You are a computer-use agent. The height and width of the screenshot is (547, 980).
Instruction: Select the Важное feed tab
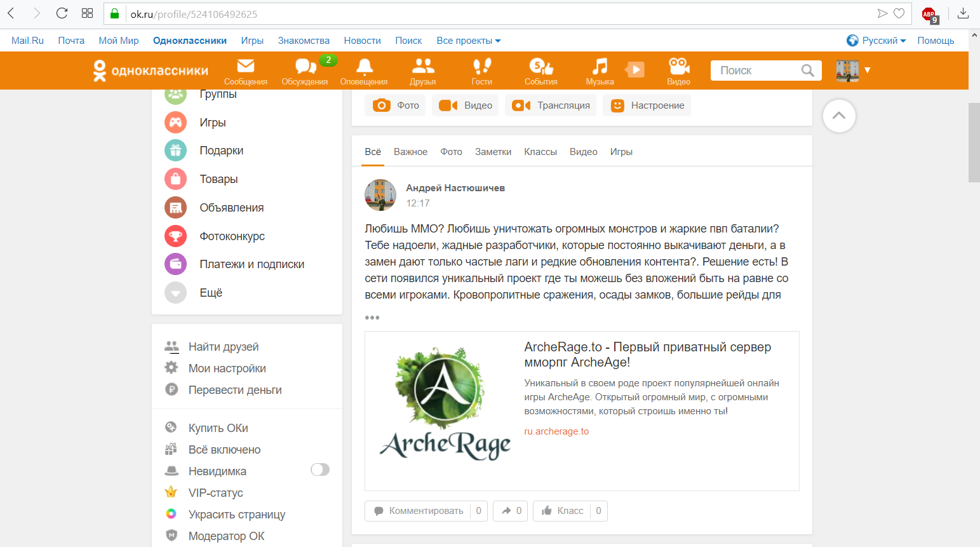(x=410, y=152)
